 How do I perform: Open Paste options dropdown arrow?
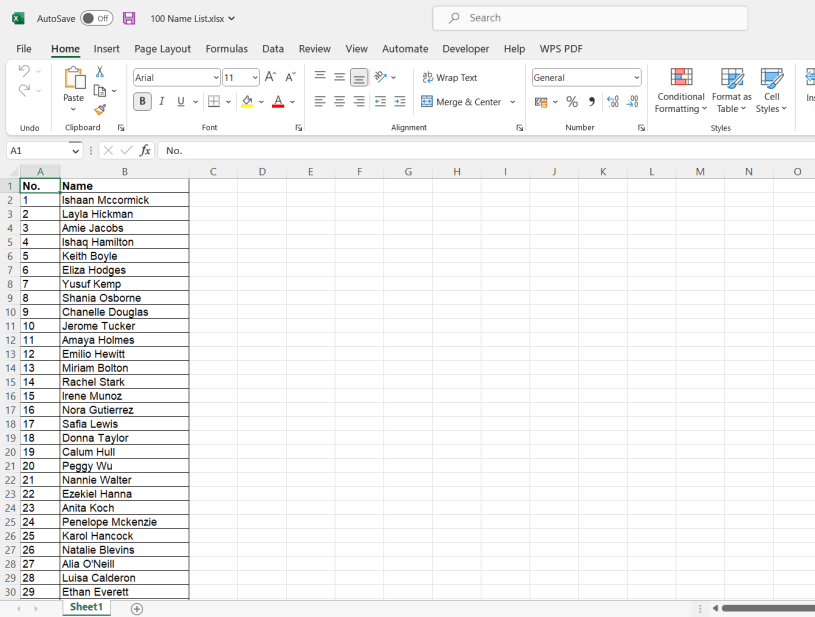pos(73,110)
